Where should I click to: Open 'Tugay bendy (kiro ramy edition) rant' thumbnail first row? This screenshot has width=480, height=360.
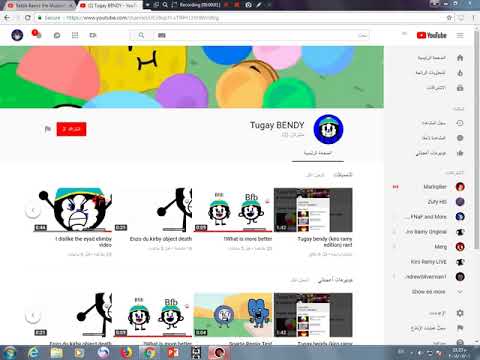313,210
